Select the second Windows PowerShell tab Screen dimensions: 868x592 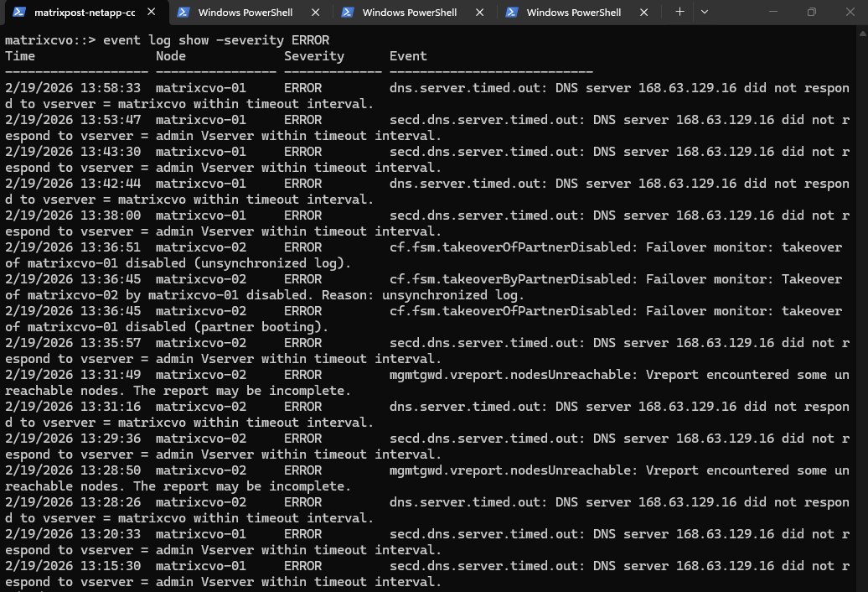[x=245, y=13]
